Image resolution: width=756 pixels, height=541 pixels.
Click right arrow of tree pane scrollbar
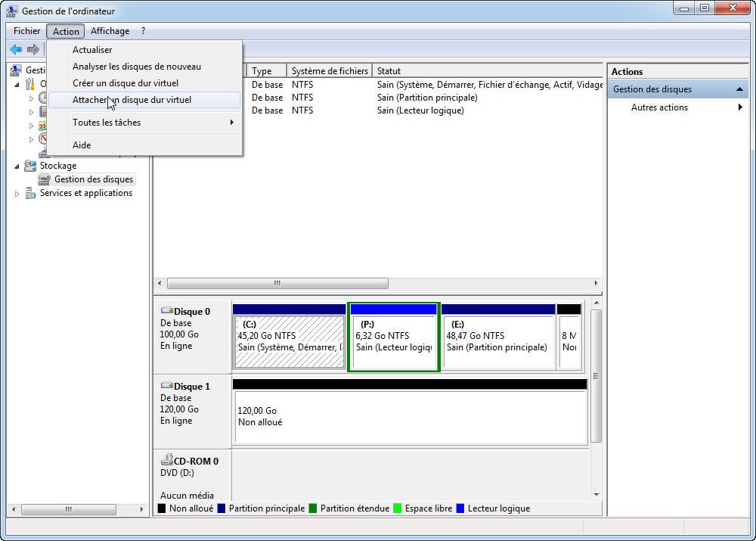141,509
